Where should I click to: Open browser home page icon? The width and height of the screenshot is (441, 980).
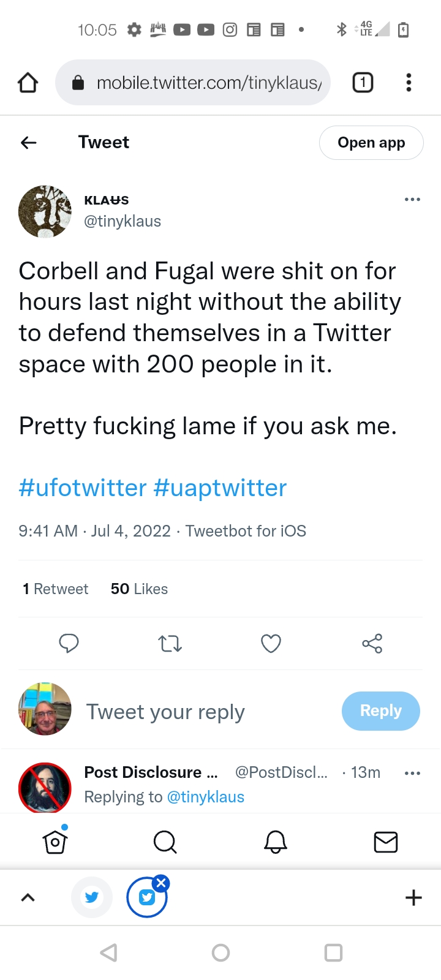28,83
